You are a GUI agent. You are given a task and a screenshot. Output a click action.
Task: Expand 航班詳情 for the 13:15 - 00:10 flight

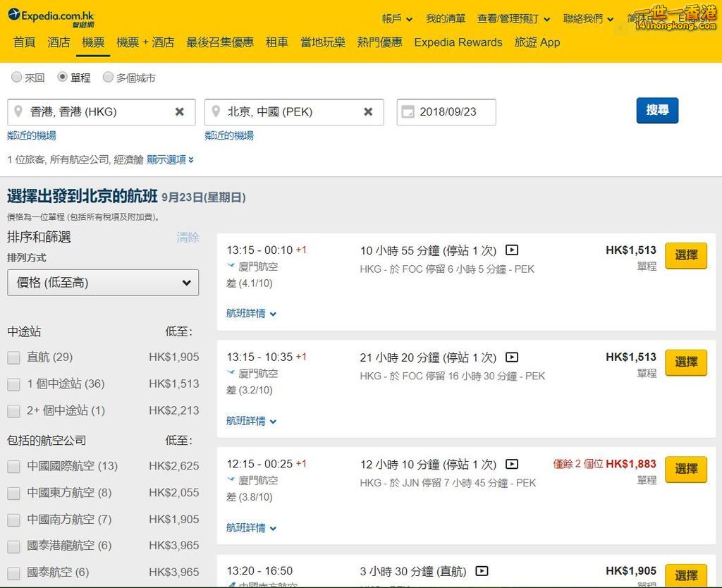251,314
